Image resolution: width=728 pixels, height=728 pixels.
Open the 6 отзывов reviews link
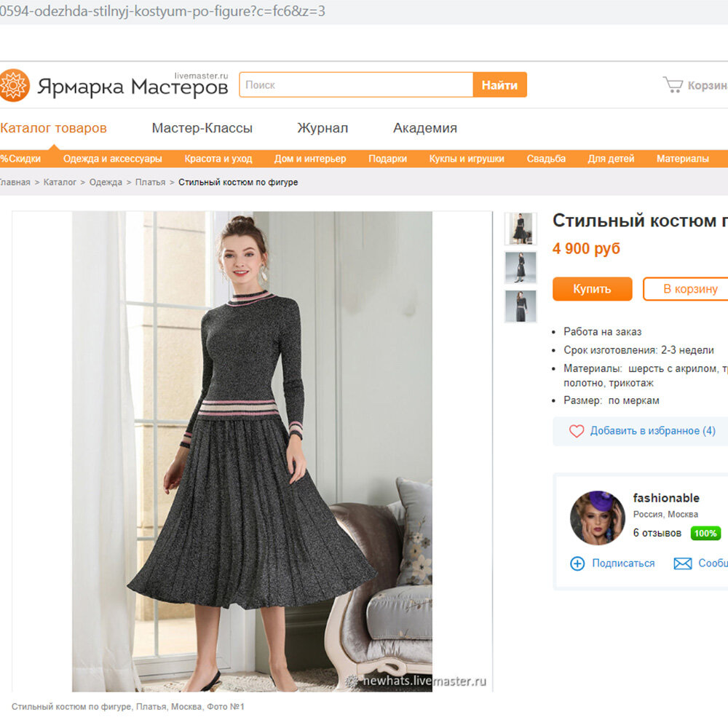[657, 533]
